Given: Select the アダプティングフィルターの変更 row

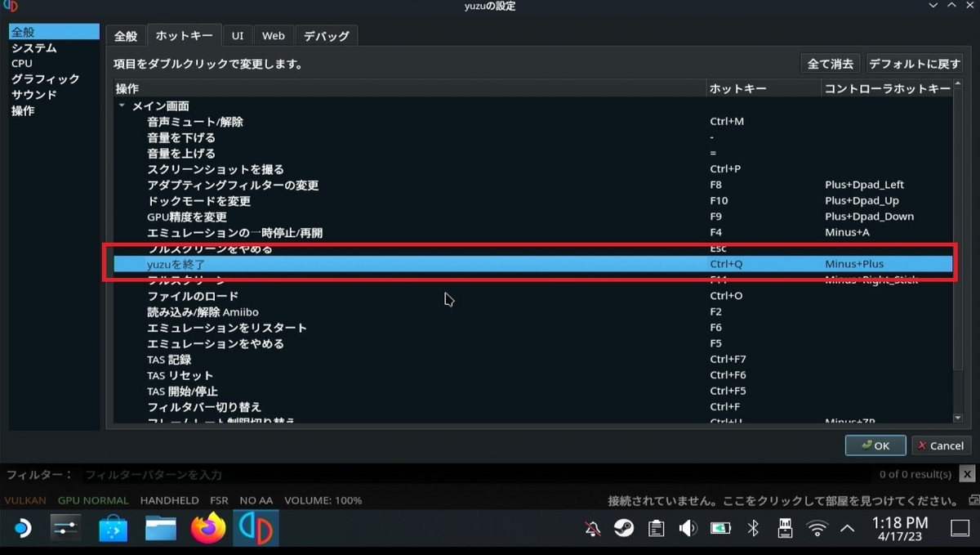Looking at the screenshot, I should [532, 185].
